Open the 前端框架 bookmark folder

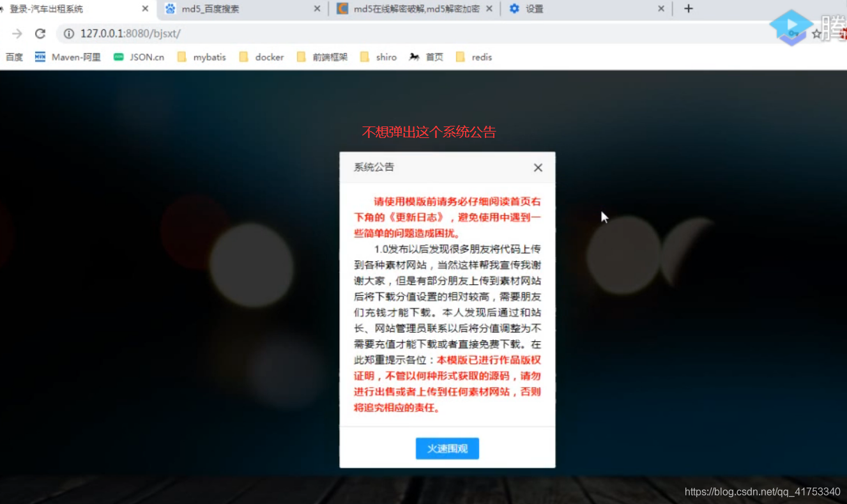point(322,57)
